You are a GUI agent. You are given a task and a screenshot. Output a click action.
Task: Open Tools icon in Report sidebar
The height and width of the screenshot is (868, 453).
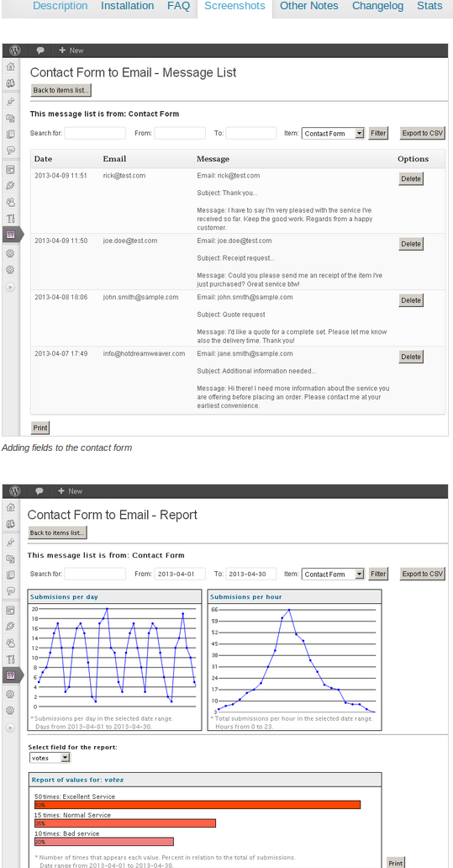point(11,659)
